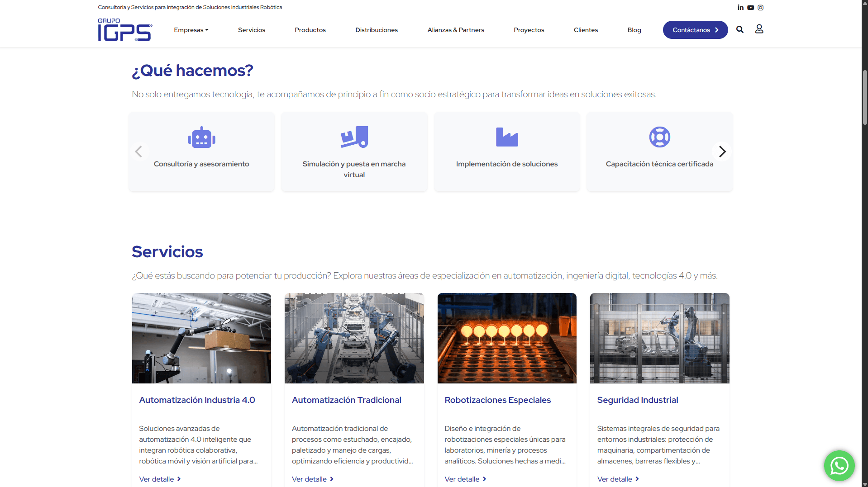Advance carousel with next arrow

pos(722,151)
